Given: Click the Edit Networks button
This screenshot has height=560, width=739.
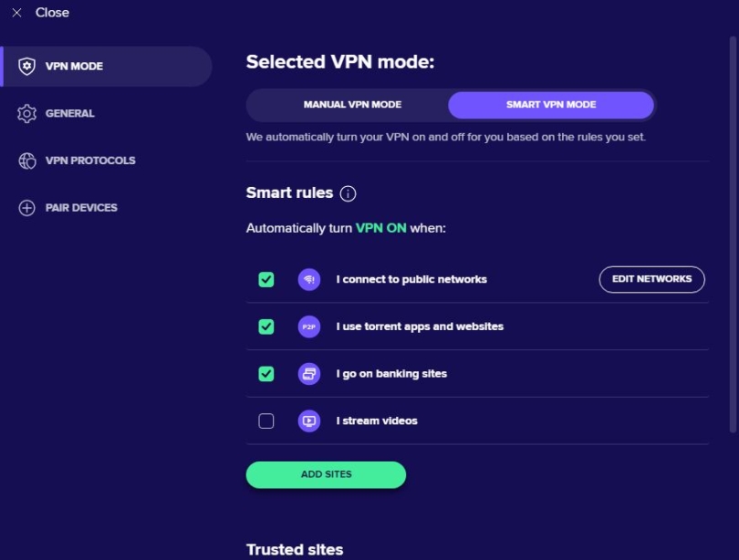Looking at the screenshot, I should pos(651,279).
